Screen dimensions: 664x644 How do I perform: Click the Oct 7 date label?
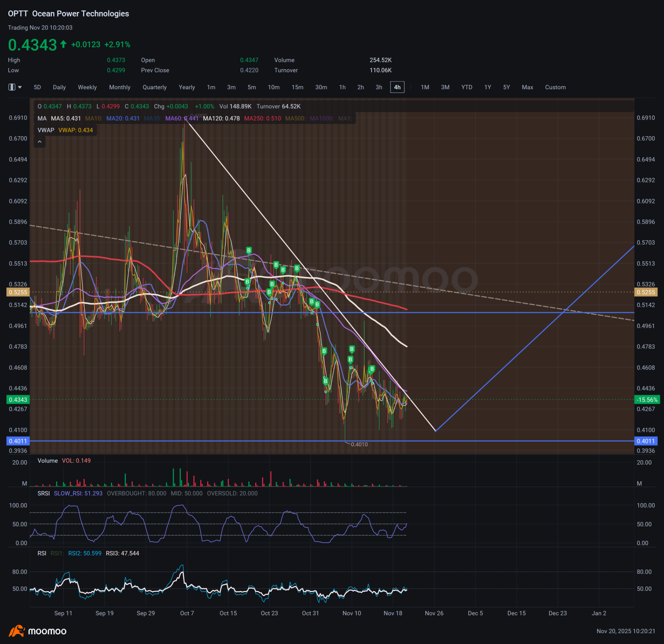pos(187,613)
